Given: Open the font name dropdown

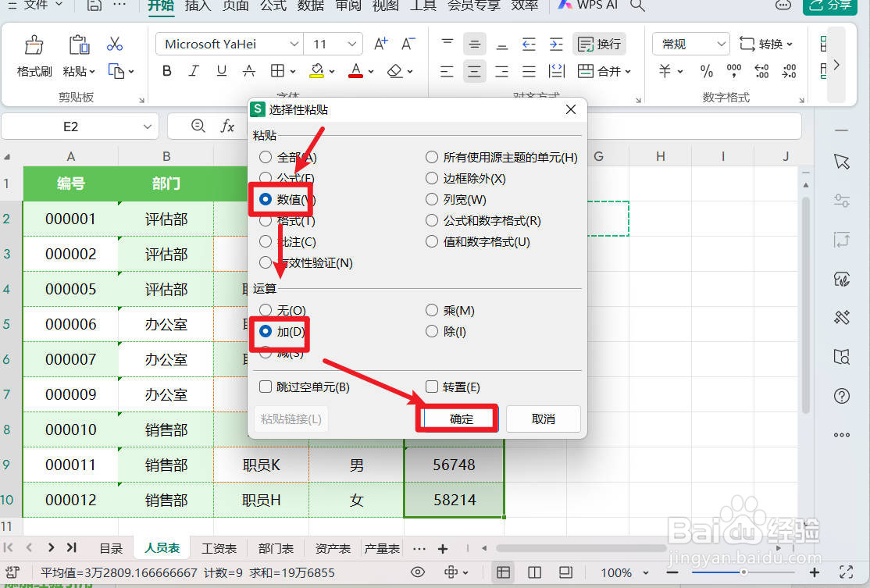Looking at the screenshot, I should point(294,43).
